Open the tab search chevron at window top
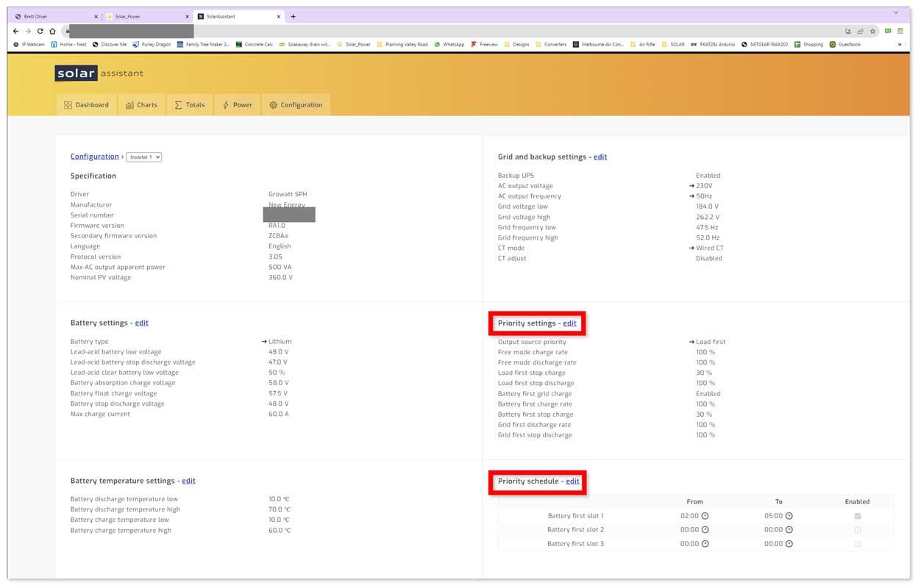The height and width of the screenshot is (588, 918). (x=896, y=12)
